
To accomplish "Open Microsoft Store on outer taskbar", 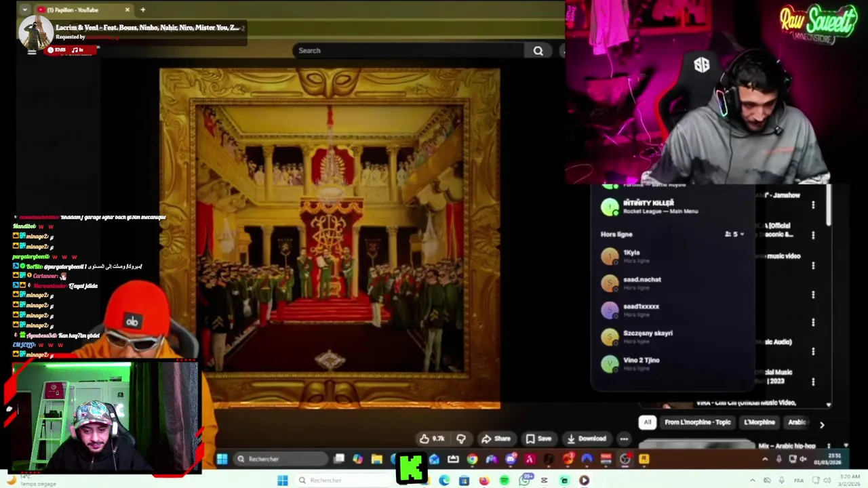I will 464,481.
